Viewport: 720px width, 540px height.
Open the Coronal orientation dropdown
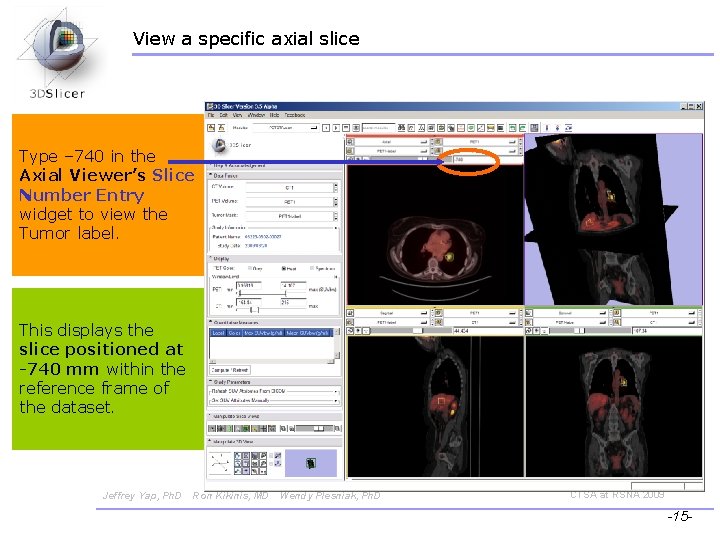[x=570, y=313]
